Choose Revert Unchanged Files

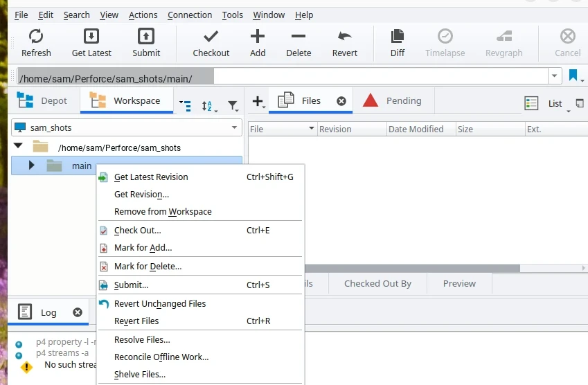[200, 304]
